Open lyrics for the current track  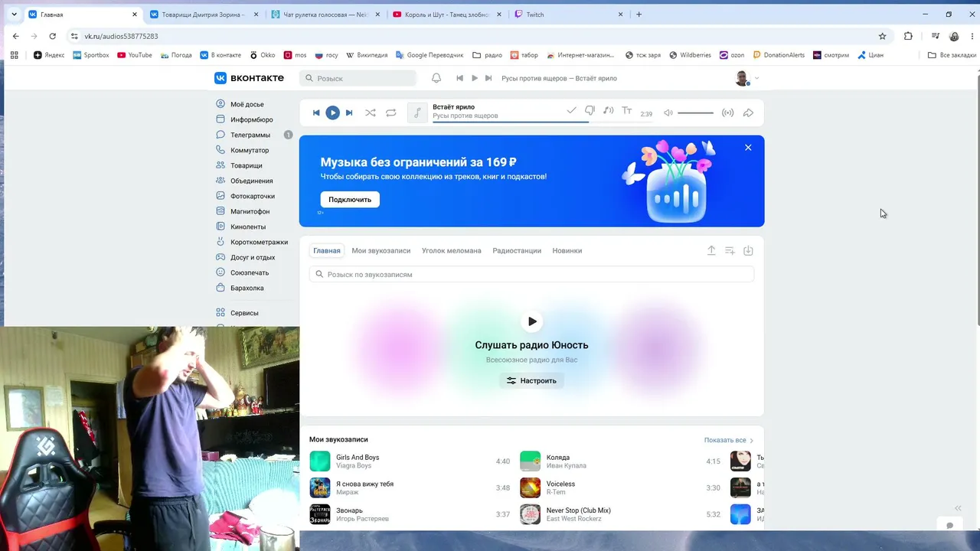627,110
